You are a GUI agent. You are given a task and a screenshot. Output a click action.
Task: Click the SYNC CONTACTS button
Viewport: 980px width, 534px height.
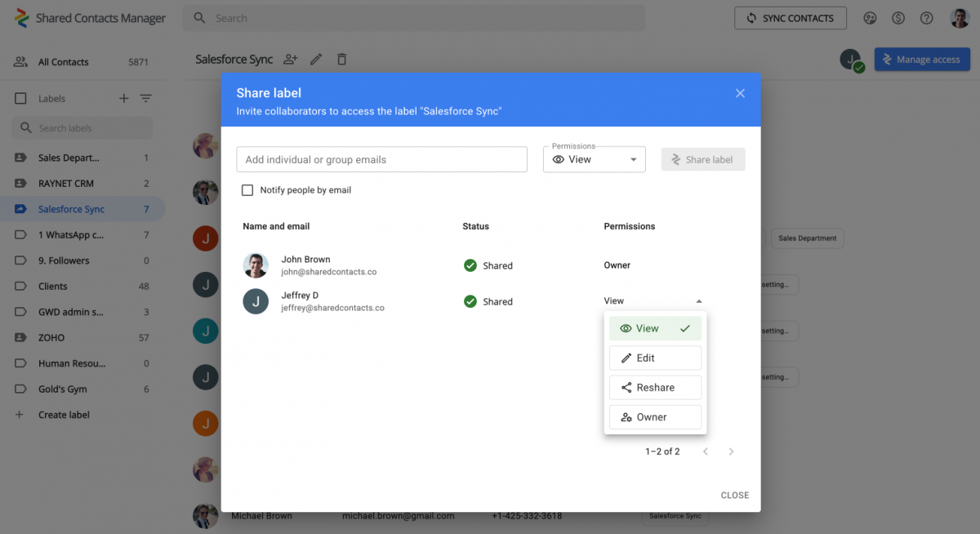tap(791, 18)
